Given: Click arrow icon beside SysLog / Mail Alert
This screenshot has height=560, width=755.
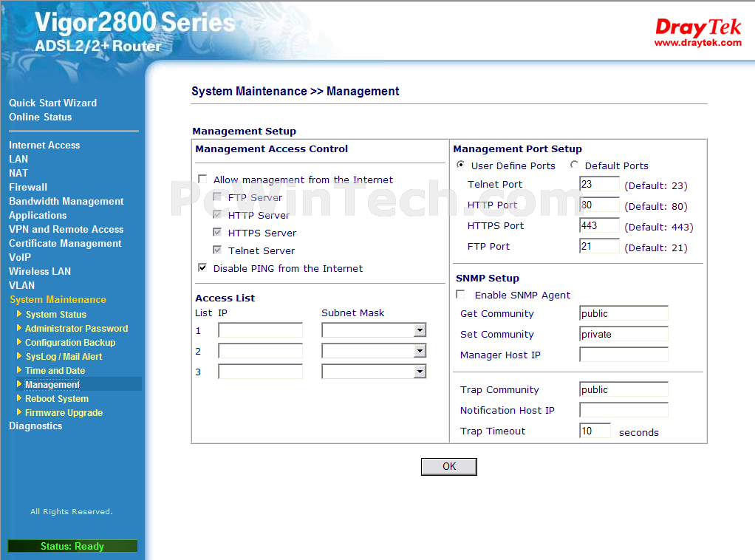Looking at the screenshot, I should pyautogui.click(x=19, y=356).
